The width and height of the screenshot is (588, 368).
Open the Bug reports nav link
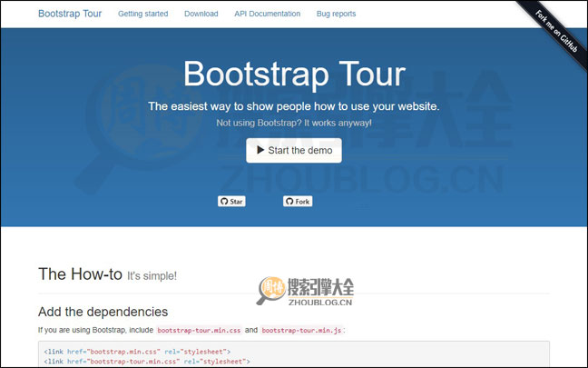tap(336, 14)
